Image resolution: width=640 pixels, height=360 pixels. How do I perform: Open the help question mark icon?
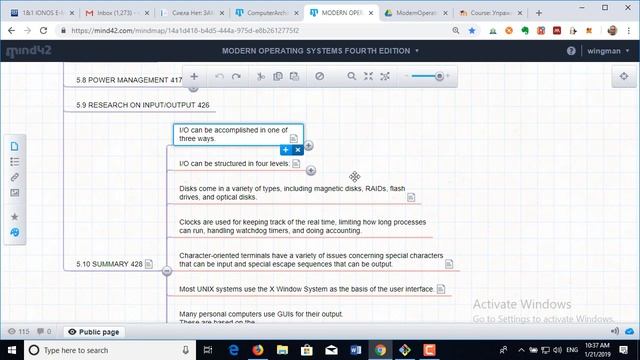tap(571, 51)
